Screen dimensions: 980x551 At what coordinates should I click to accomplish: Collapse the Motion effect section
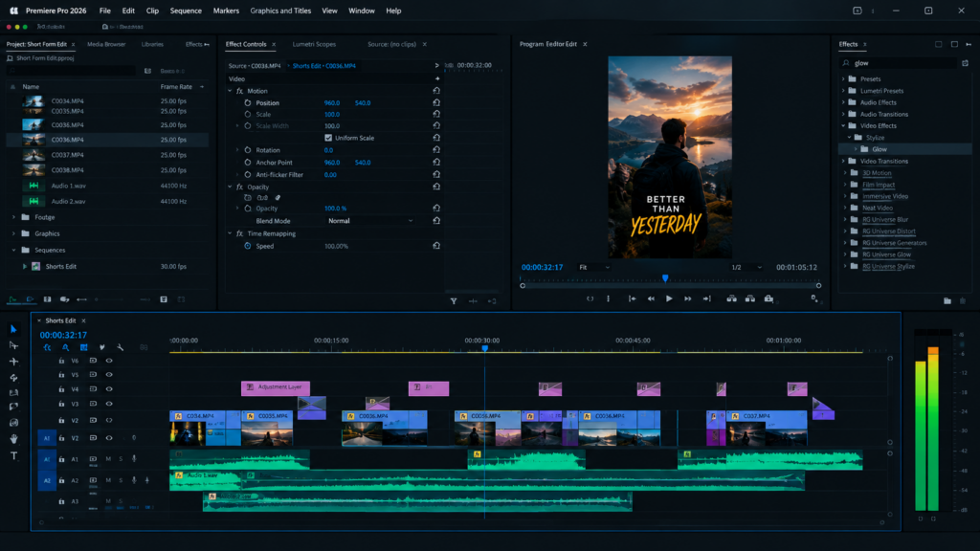230,91
